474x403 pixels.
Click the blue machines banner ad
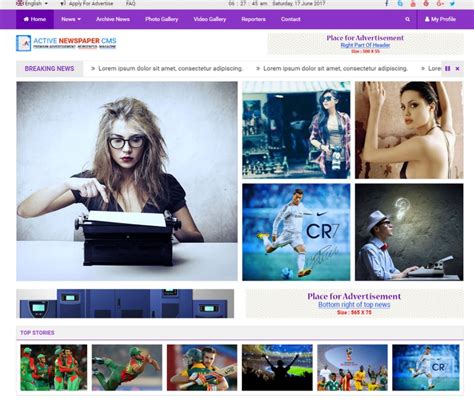point(125,303)
